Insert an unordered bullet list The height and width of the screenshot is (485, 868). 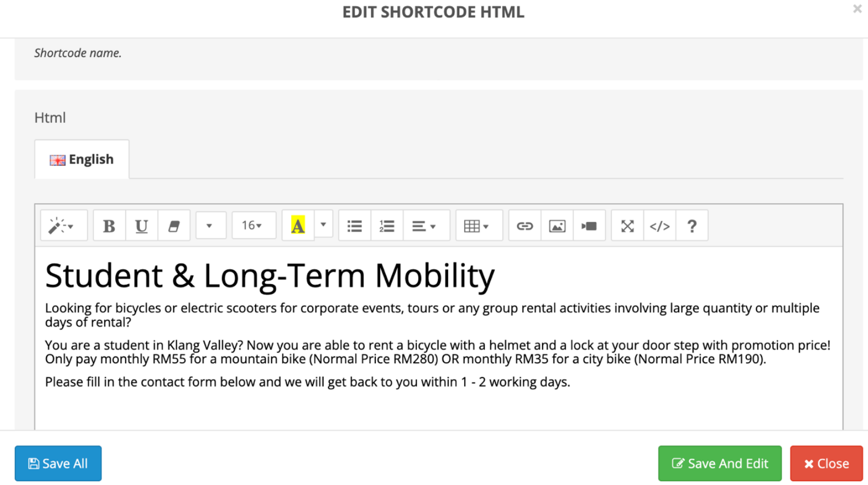coord(354,225)
